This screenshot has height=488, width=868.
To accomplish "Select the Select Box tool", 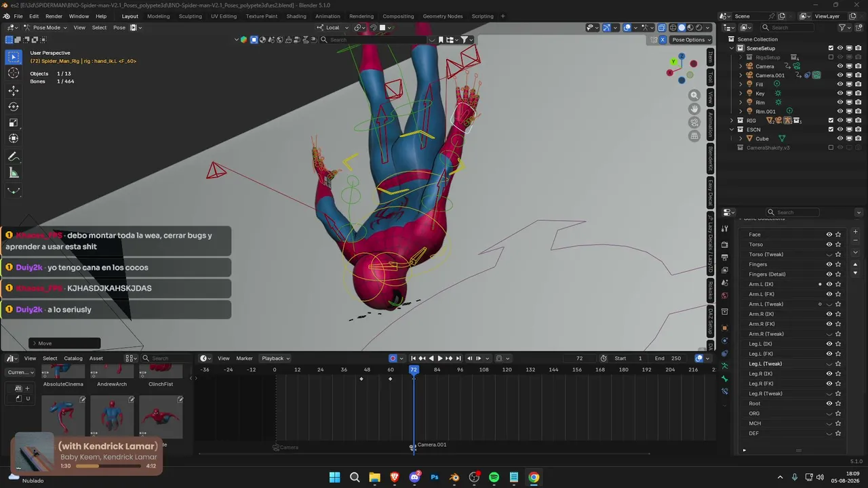I will 14,58.
